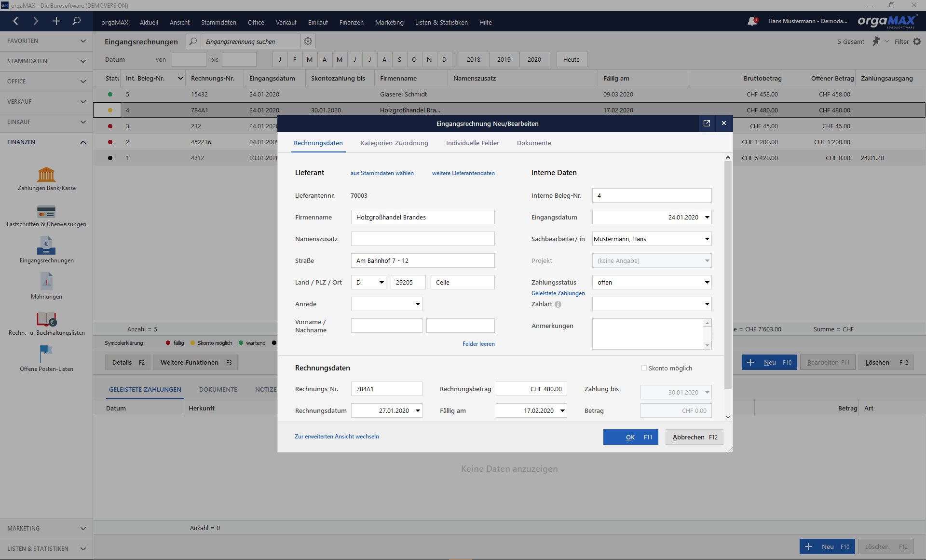Open the Listen & Statistiken menu
The width and height of the screenshot is (926, 560).
(x=441, y=22)
